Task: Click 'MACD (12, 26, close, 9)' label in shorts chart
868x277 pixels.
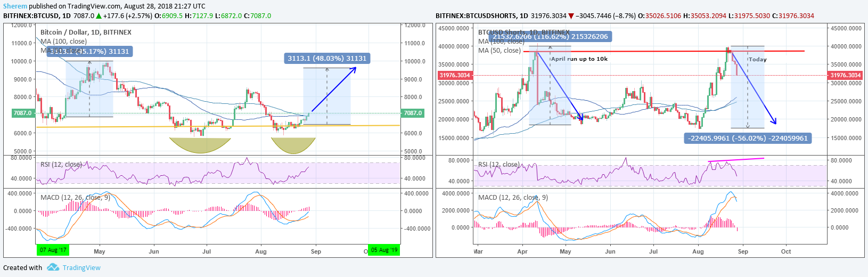Action: pos(513,197)
